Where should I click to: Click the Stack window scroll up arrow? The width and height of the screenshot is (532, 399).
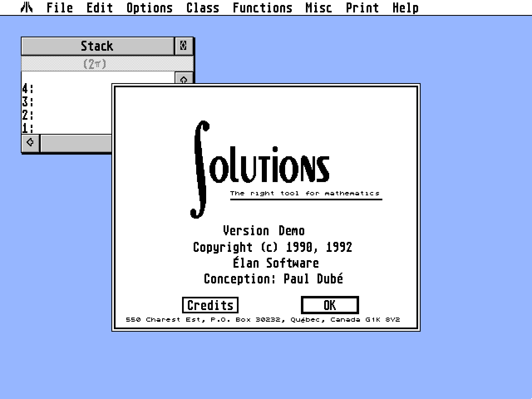184,79
